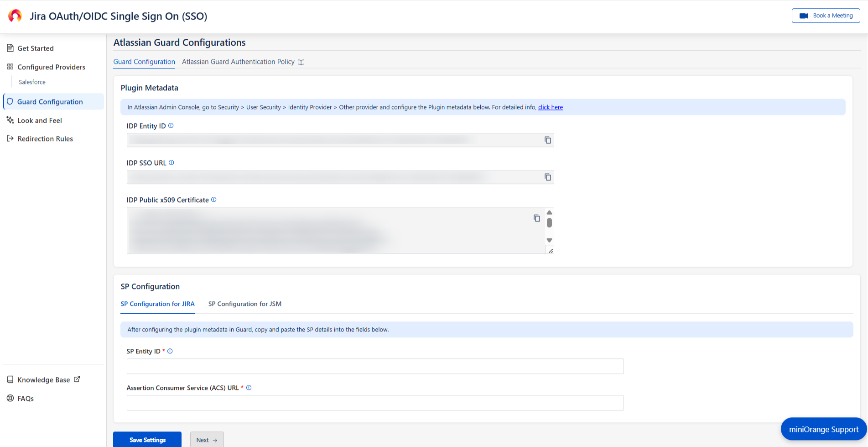Open Atlassian Guard Authentication Policy tab
868x447 pixels.
pos(238,62)
